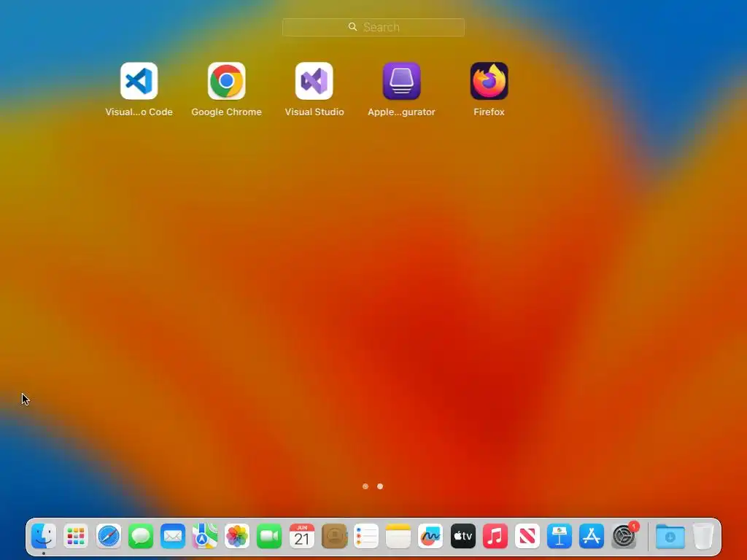747x560 pixels.
Task: Launch FaceTime from the Dock
Action: [269, 536]
